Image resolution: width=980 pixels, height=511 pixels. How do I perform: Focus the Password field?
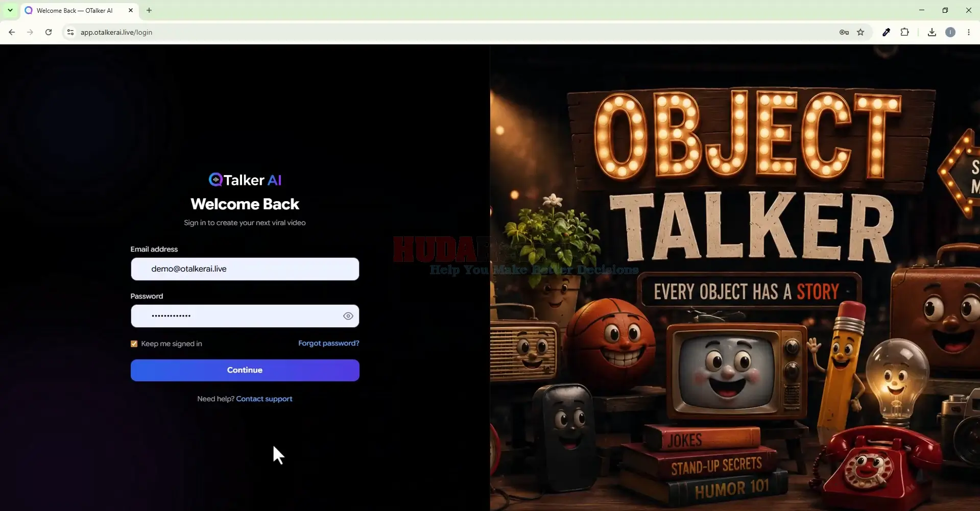click(245, 316)
